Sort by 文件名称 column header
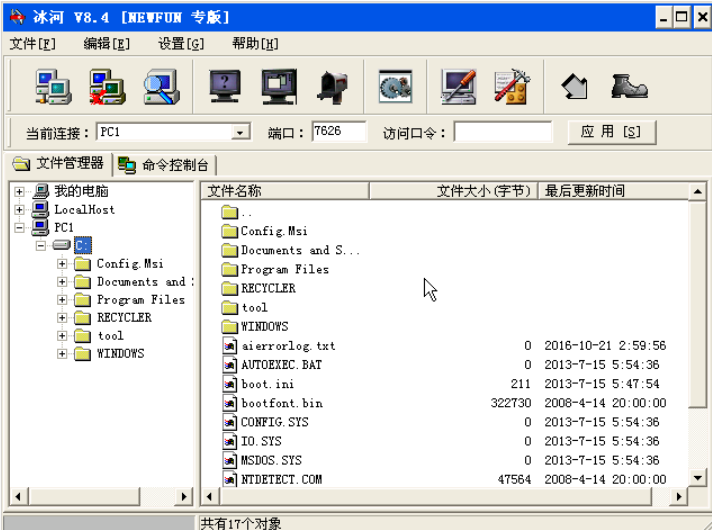The height and width of the screenshot is (530, 712). pyautogui.click(x=285, y=191)
